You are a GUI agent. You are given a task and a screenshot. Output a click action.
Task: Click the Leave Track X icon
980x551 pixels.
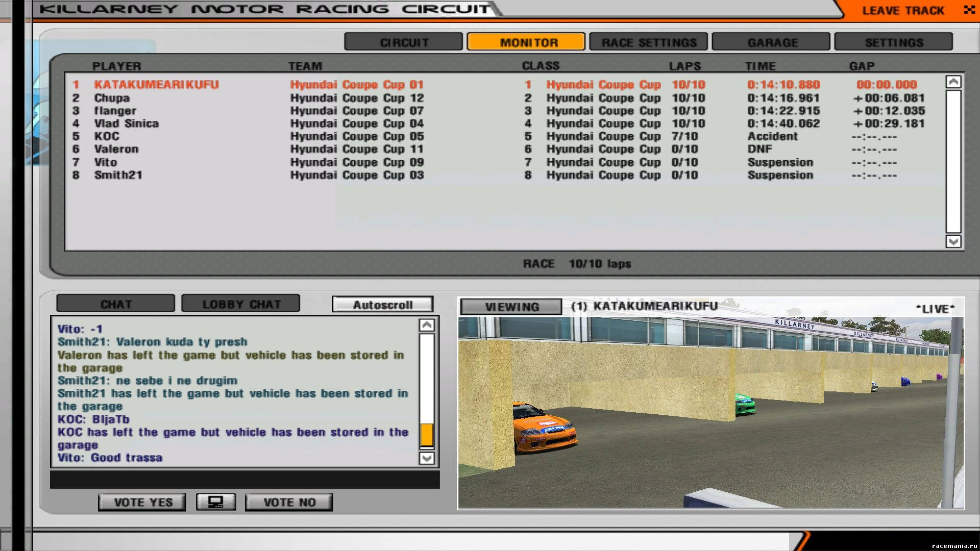969,10
